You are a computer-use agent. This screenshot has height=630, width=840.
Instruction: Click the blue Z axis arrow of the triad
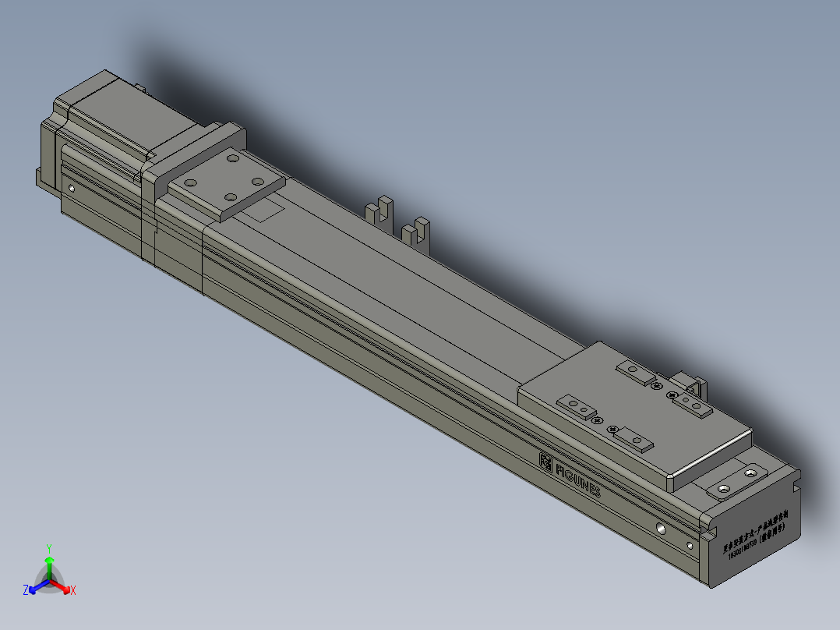tap(39, 586)
